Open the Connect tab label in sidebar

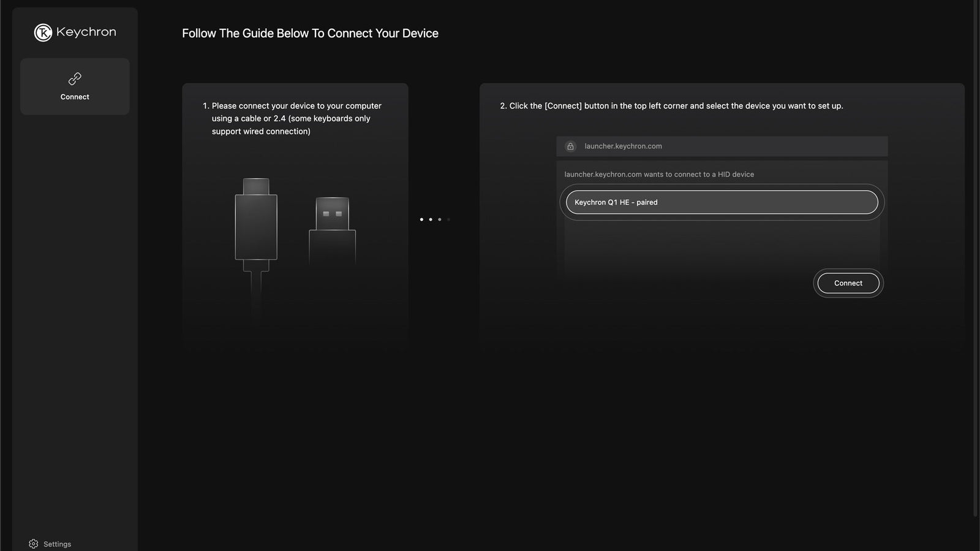point(75,97)
